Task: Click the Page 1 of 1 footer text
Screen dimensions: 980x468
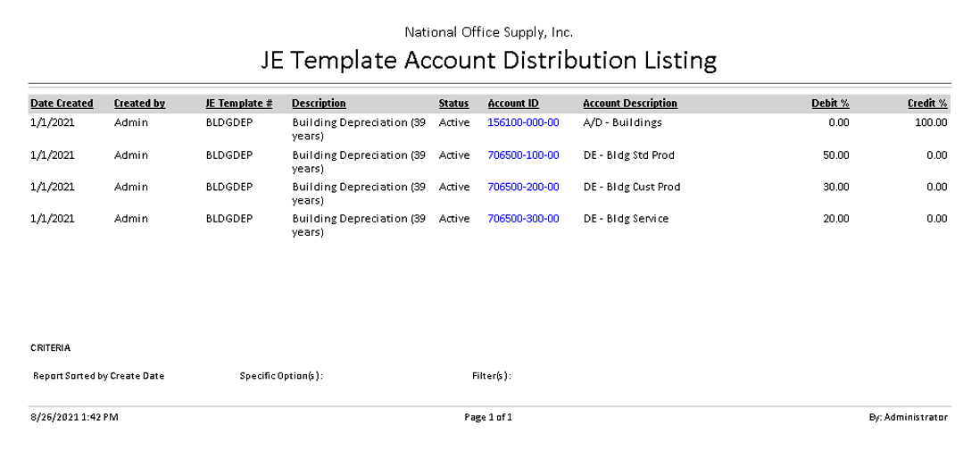Action: 488,417
